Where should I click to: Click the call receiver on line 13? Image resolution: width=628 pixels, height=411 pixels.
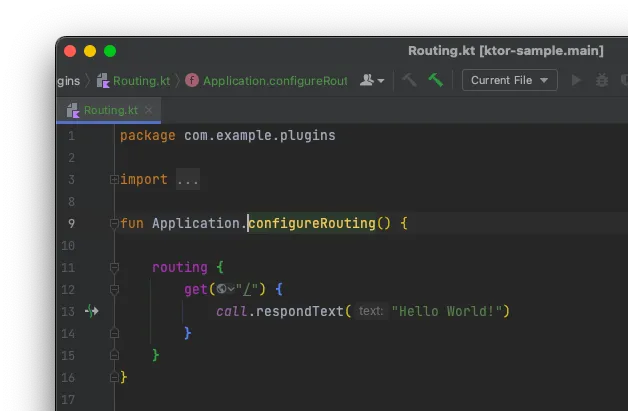click(231, 311)
